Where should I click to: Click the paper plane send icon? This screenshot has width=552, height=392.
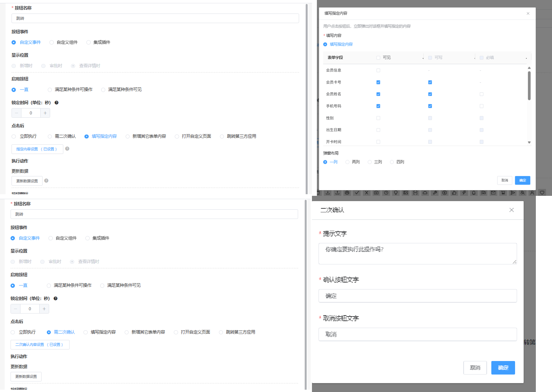[512, 193]
